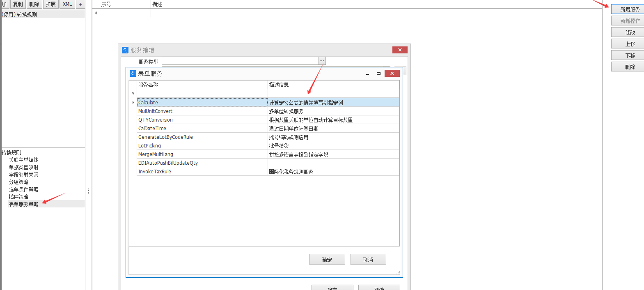Click the + button in the top toolbar
This screenshot has height=290, width=644.
(80, 4)
